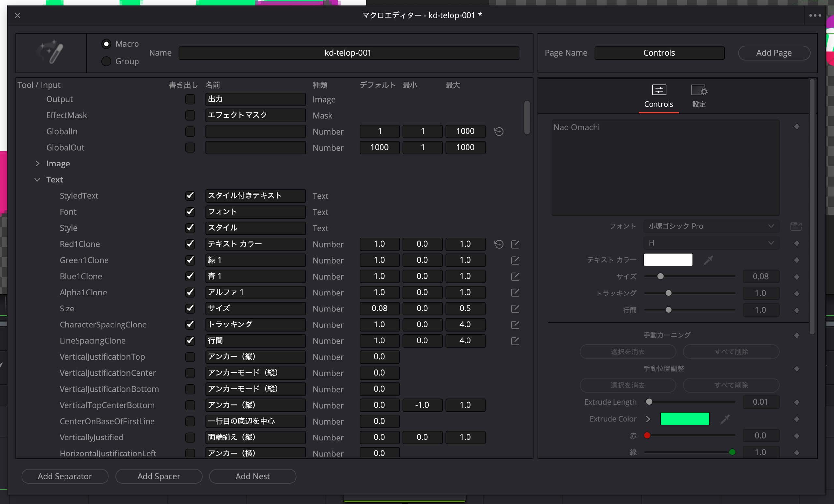Click the Add Page button
Image resolution: width=834 pixels, height=504 pixels.
tap(774, 53)
